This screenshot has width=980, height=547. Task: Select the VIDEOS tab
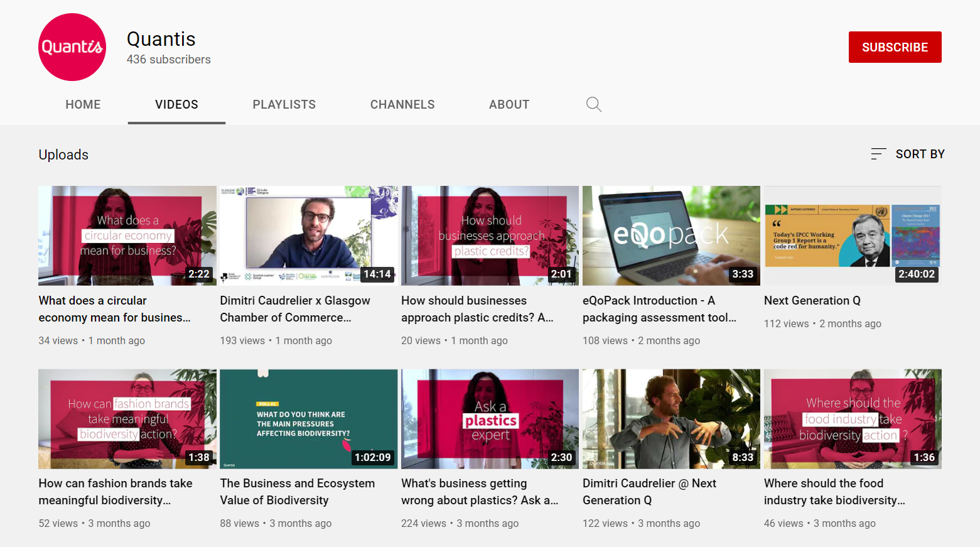coord(176,104)
